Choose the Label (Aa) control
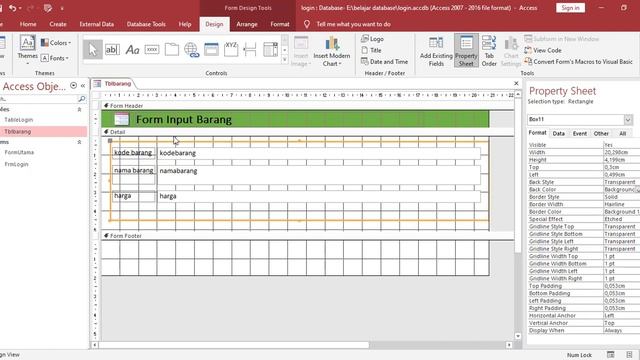 (132, 50)
